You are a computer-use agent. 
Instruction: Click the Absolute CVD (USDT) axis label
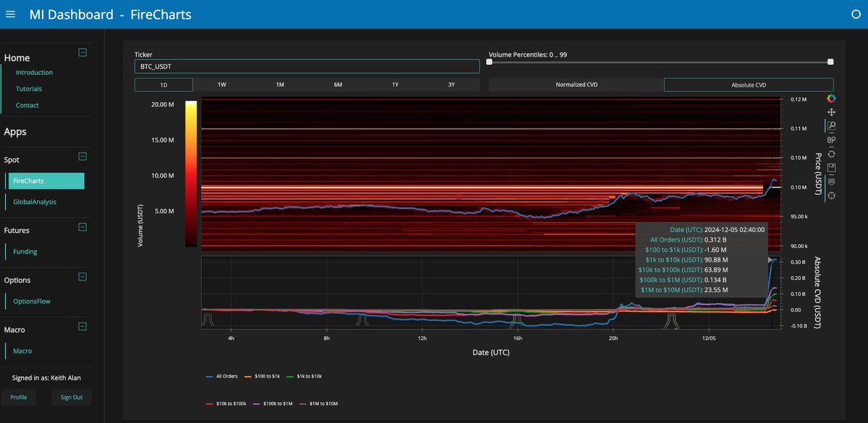(818, 293)
